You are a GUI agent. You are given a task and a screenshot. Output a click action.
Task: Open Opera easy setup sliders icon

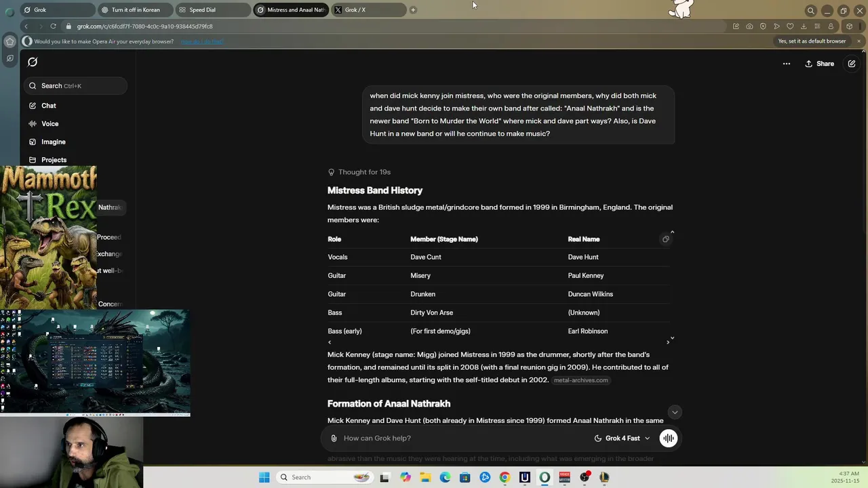click(817, 26)
